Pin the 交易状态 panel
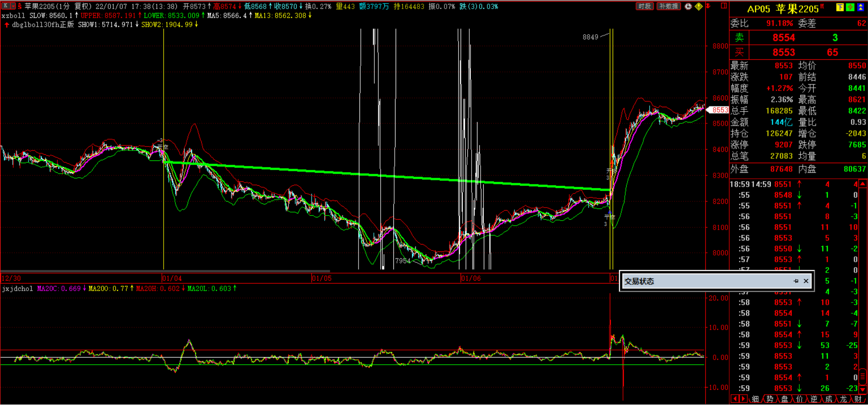 (796, 281)
